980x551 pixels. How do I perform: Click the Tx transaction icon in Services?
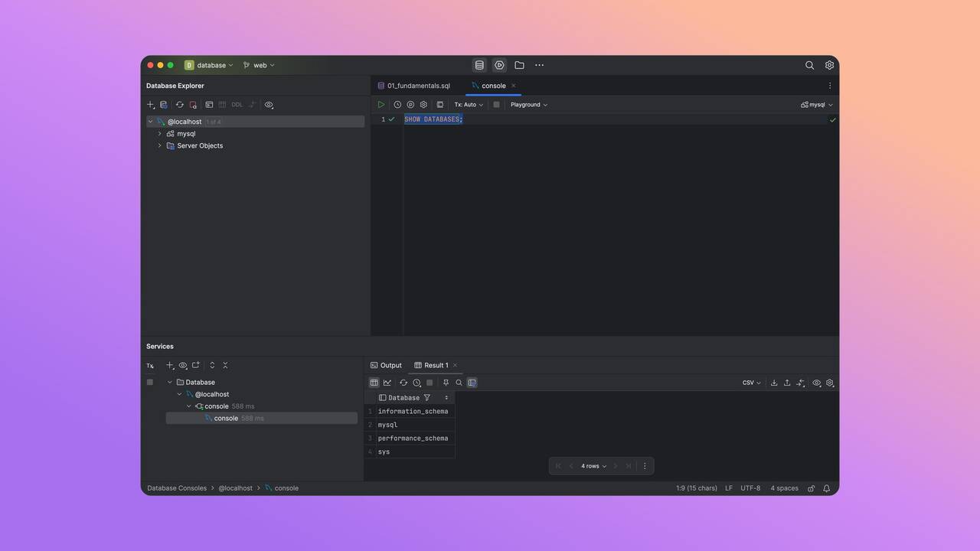click(150, 366)
